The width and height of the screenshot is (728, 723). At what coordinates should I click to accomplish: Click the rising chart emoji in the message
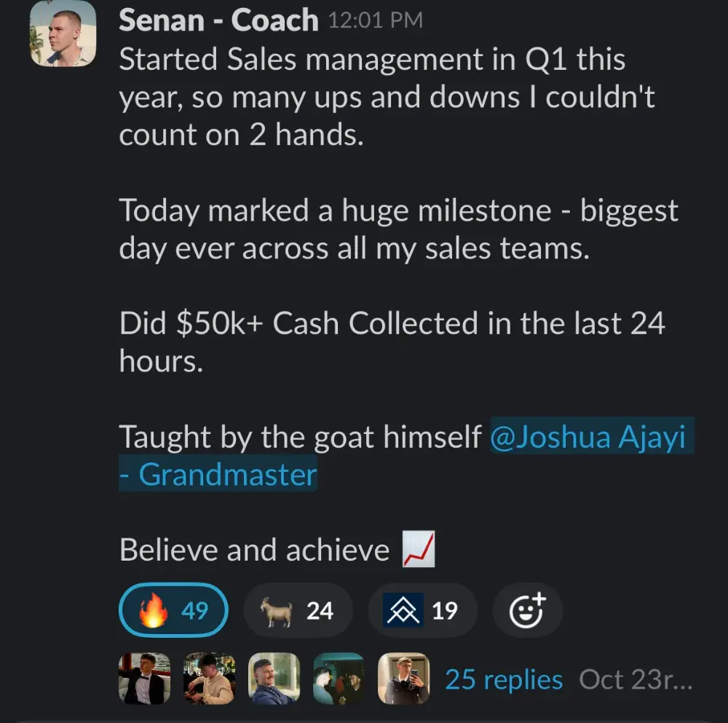pos(419,550)
